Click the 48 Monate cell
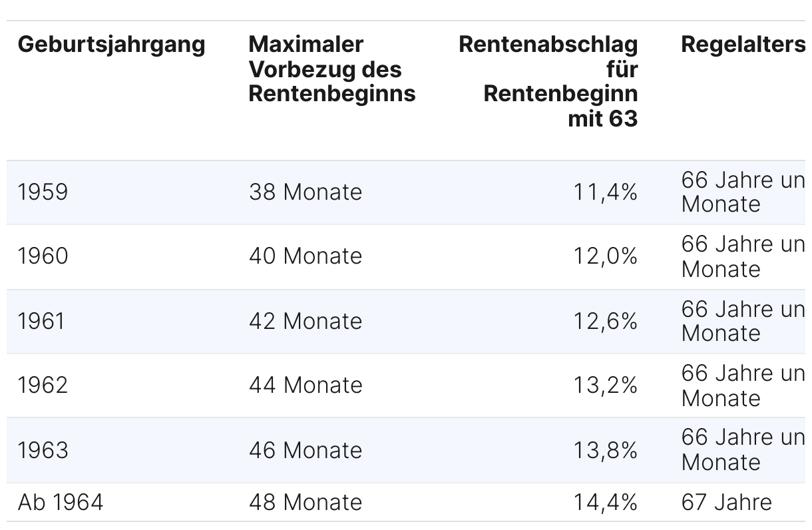Viewport: 812px width, 530px height. (x=305, y=502)
